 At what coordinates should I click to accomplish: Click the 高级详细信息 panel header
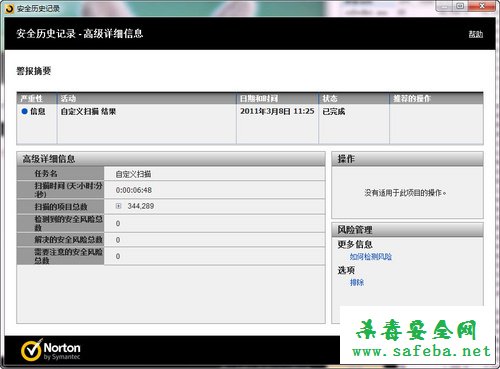tap(171, 159)
